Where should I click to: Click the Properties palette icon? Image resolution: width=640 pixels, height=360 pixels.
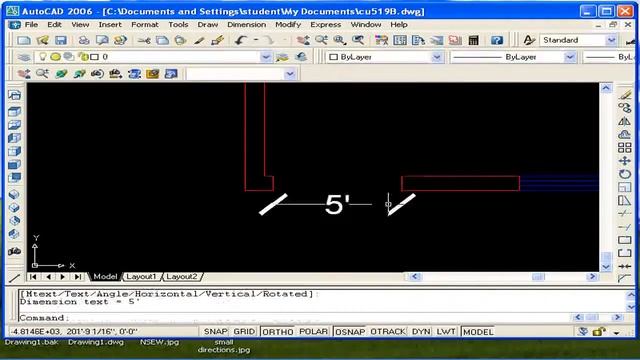pos(381,40)
